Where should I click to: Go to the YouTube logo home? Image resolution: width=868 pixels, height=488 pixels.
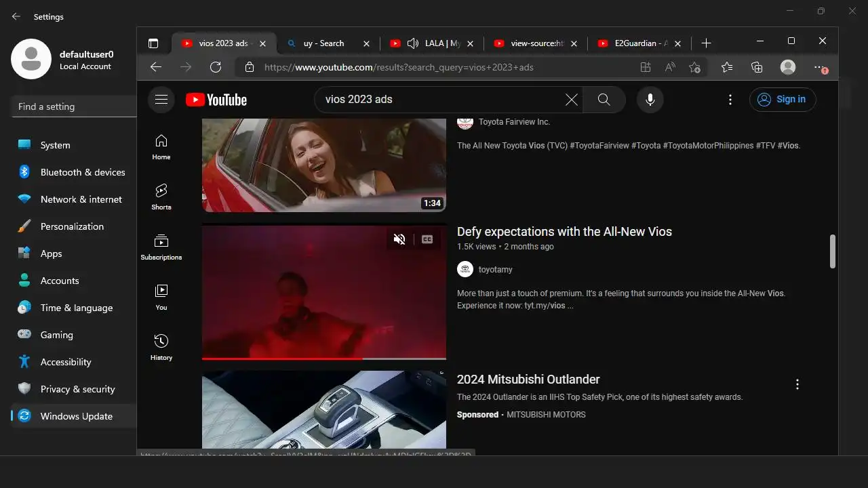(216, 100)
